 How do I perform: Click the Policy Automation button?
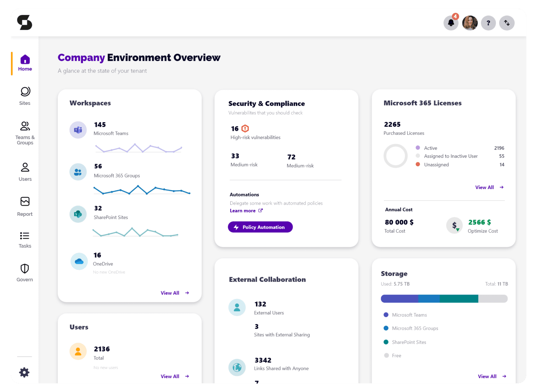coord(260,227)
